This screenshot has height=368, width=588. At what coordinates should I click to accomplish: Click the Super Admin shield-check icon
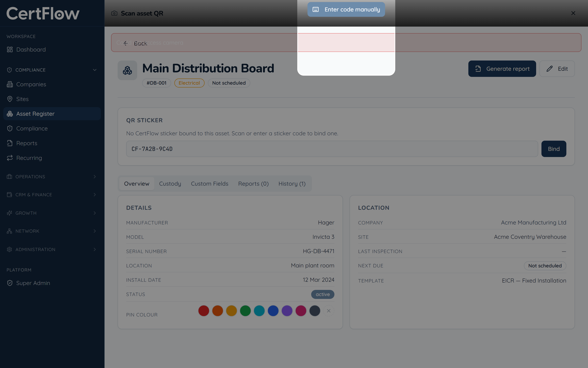tap(10, 283)
